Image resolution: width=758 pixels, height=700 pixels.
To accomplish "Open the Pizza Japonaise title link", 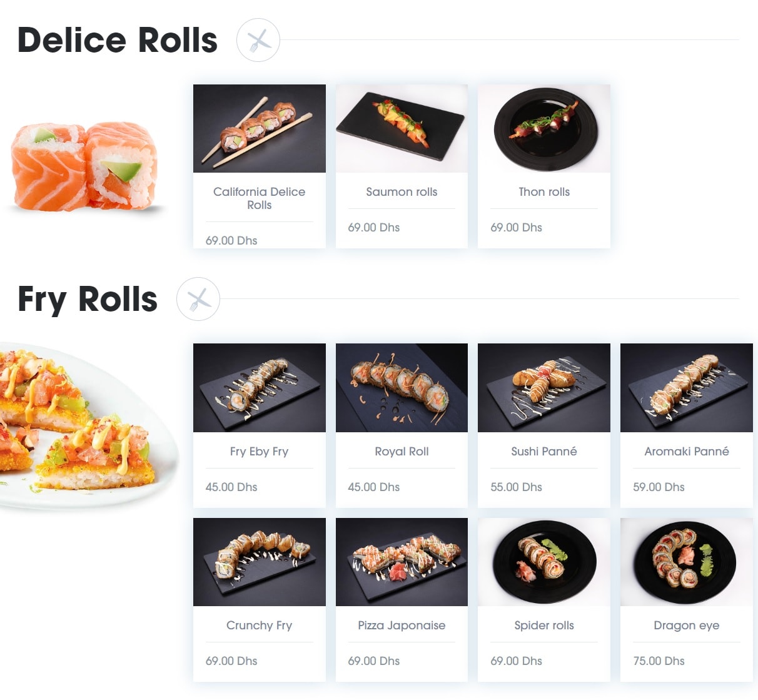I will 402,625.
